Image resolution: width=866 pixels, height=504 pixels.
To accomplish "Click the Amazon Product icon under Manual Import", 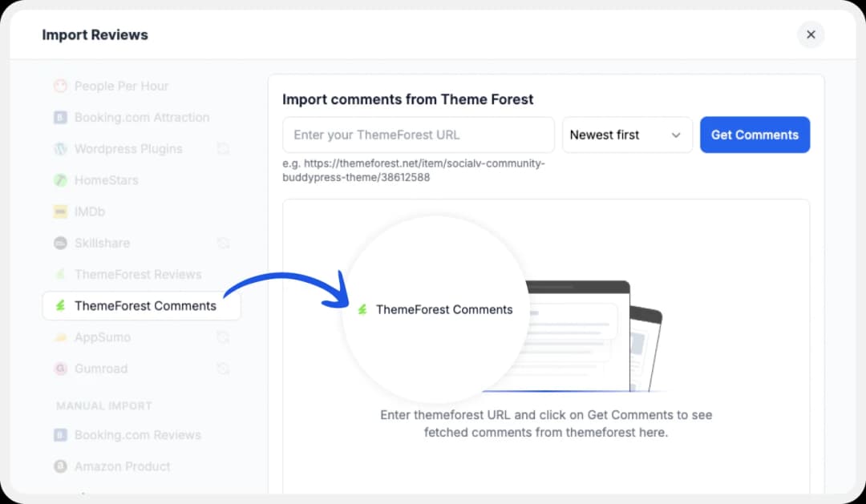I will tap(61, 466).
